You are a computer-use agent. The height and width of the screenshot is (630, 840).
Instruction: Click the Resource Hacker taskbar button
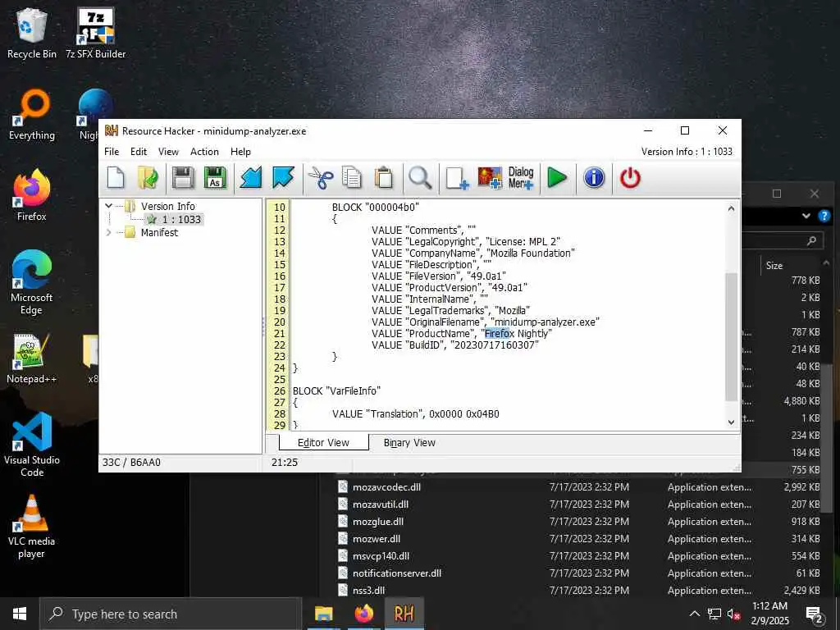404,614
